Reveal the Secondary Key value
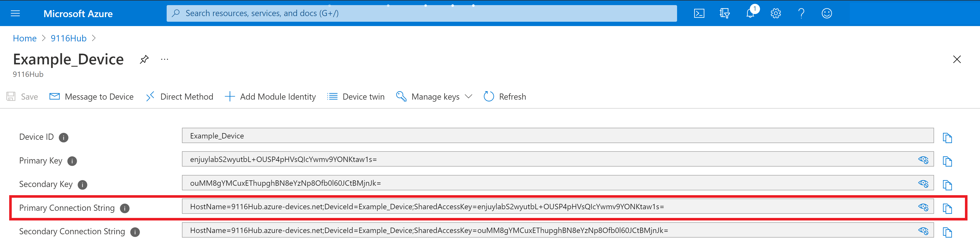The height and width of the screenshot is (245, 980). pyautogui.click(x=924, y=185)
